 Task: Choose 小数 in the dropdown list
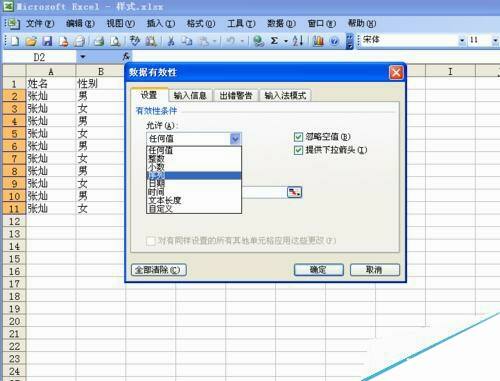[x=194, y=167]
